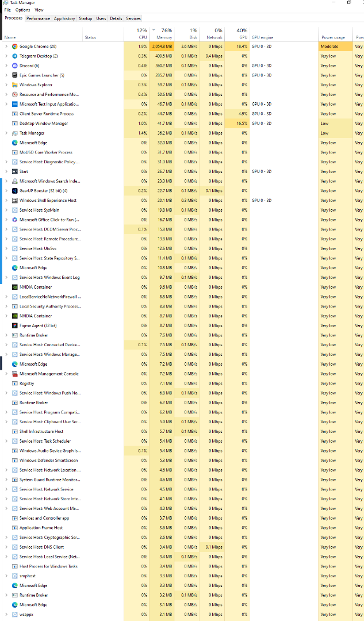Switch to the Services tab
364x621 pixels.
pos(133,18)
